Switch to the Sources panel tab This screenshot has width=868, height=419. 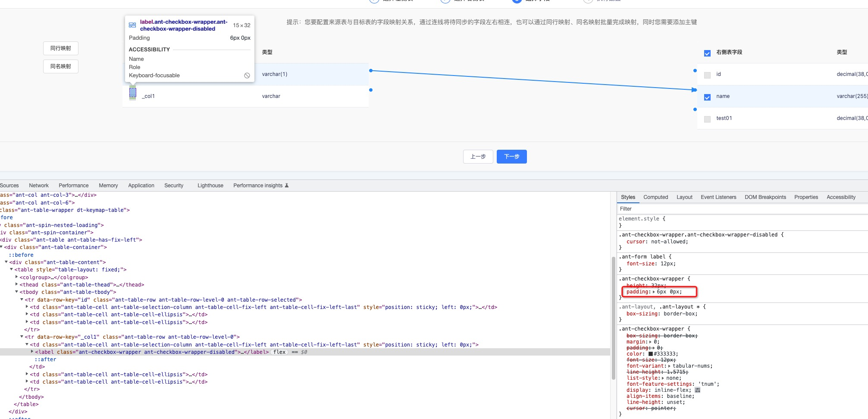(x=9, y=186)
